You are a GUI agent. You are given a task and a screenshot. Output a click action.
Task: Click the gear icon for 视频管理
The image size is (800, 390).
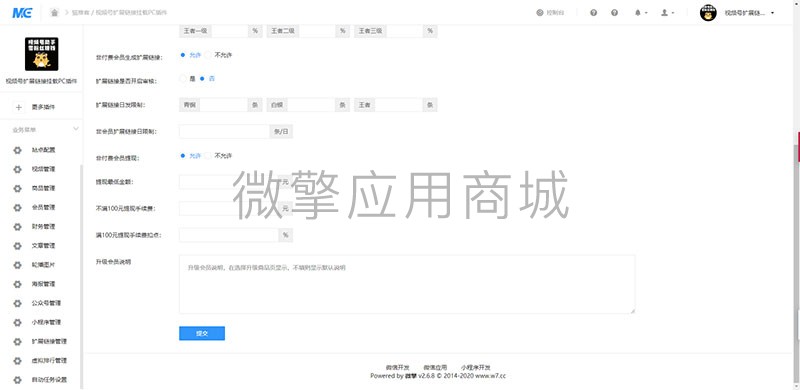point(17,169)
